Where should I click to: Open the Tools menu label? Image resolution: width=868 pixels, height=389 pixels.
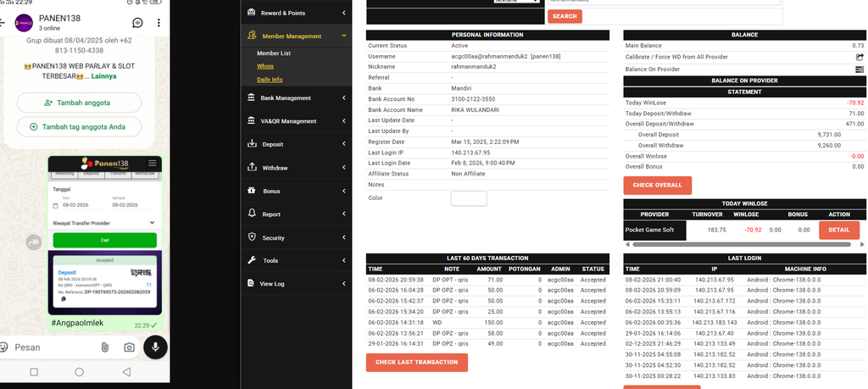point(270,261)
